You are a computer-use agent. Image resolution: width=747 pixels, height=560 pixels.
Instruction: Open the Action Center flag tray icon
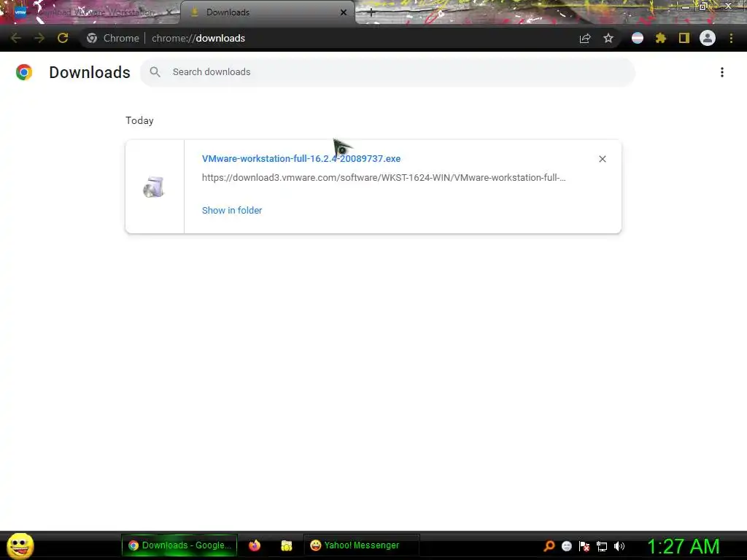point(584,546)
